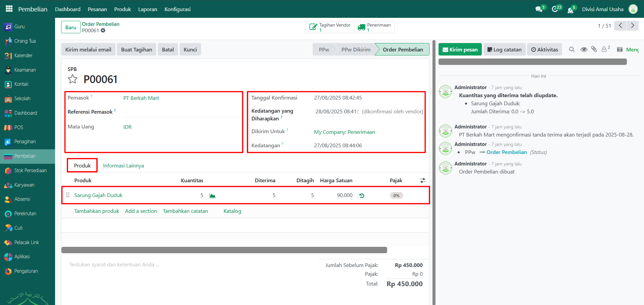Click the reset price icon next to 90.000
Viewport: 644px width, 305px height.
[x=362, y=196]
